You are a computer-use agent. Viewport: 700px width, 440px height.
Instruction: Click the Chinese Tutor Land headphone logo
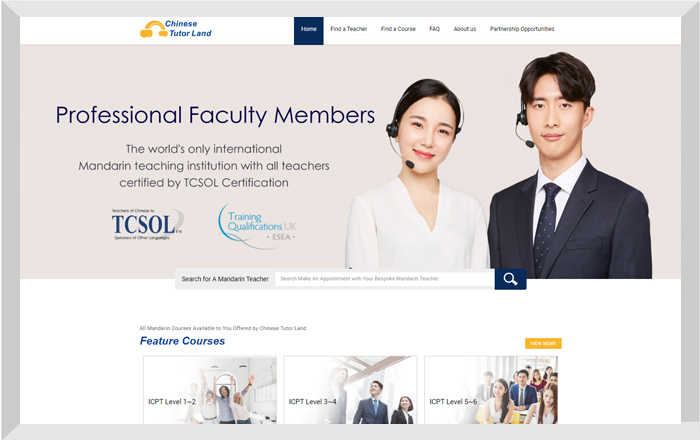tap(175, 29)
